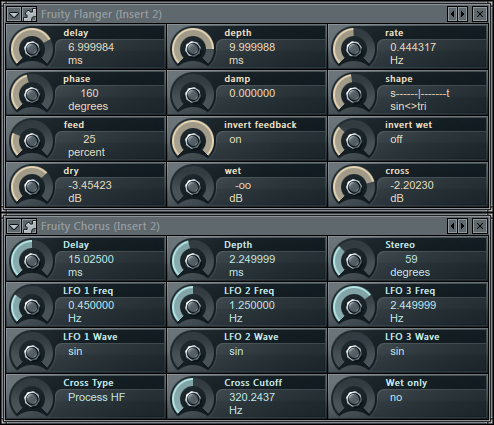
Task: Select next preset arrow in Fruity Chorus
Action: (462, 226)
